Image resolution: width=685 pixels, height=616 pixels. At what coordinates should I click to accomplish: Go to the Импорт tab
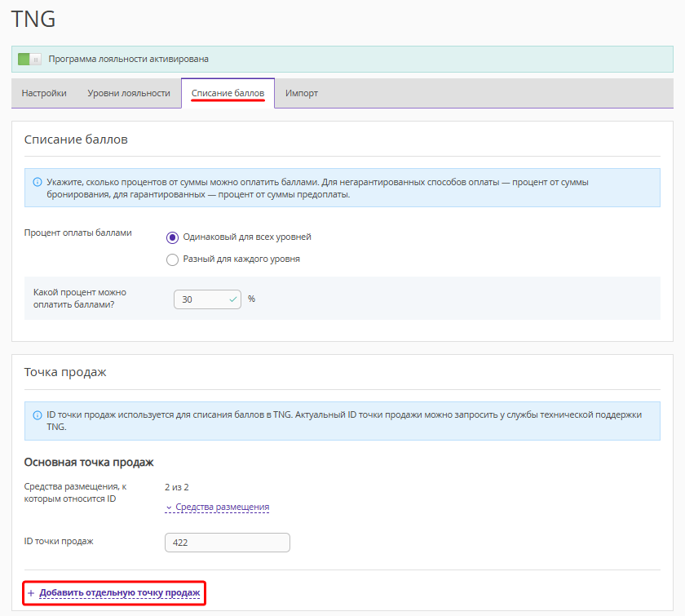click(x=302, y=93)
